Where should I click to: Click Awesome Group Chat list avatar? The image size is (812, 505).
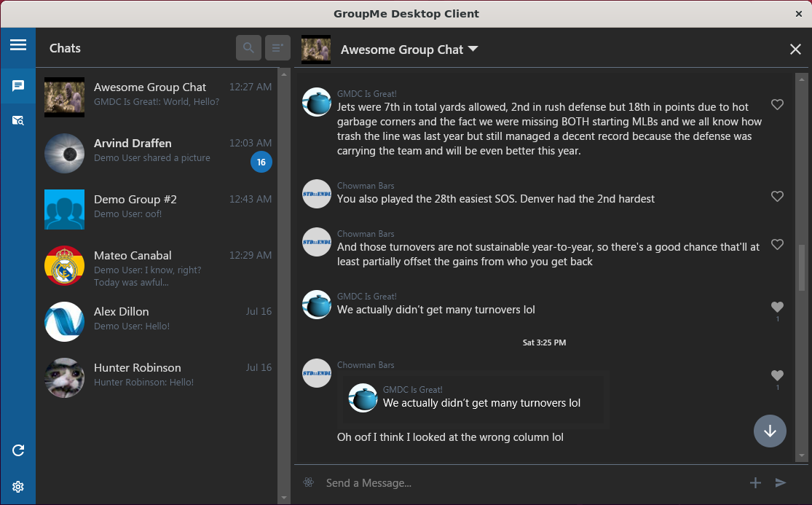coord(64,97)
